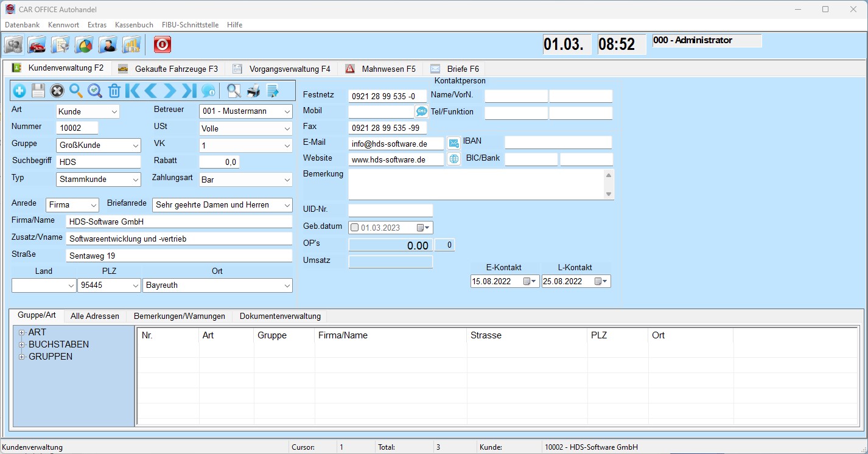This screenshot has height=454, width=868.
Task: Save the record with the floppy disk icon
Action: pyautogui.click(x=38, y=91)
